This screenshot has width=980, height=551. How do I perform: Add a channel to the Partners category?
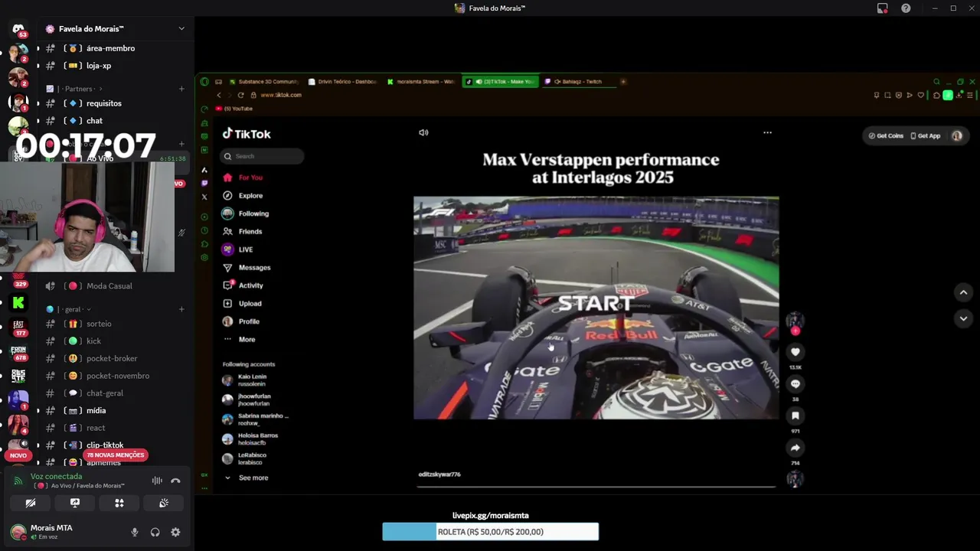click(181, 89)
